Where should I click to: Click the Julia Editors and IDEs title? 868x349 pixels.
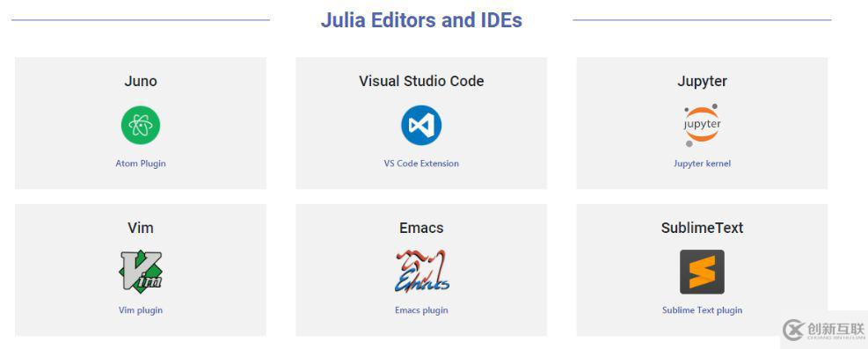(421, 20)
